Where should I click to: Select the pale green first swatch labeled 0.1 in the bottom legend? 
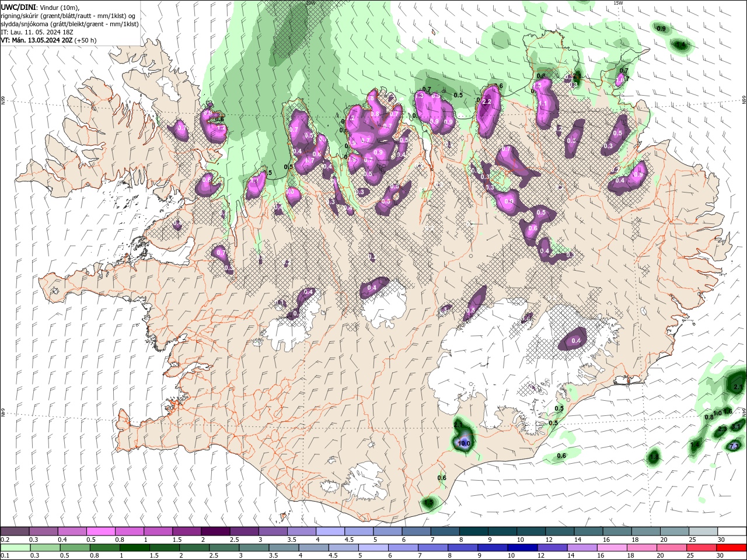pyautogui.click(x=15, y=548)
